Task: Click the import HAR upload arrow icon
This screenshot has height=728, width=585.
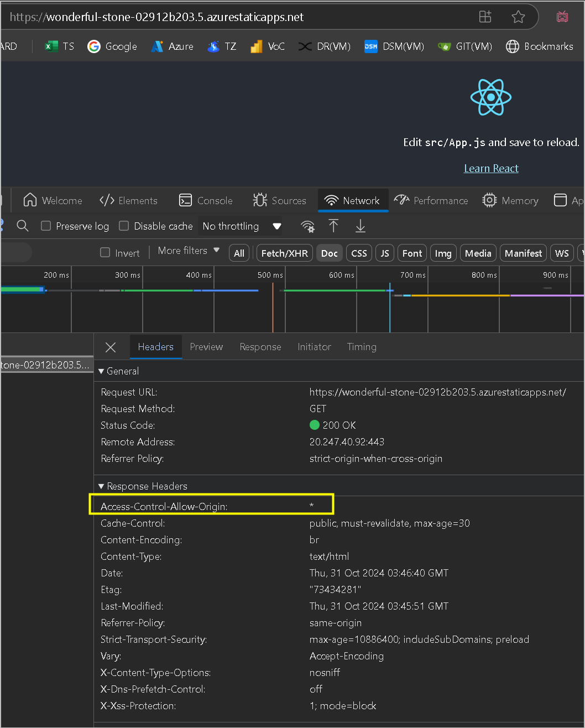Action: point(333,226)
